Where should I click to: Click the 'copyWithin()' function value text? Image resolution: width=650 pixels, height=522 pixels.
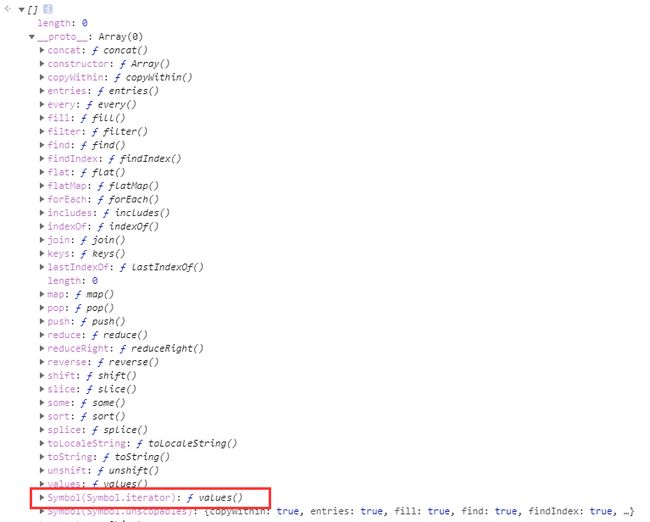coord(159,78)
